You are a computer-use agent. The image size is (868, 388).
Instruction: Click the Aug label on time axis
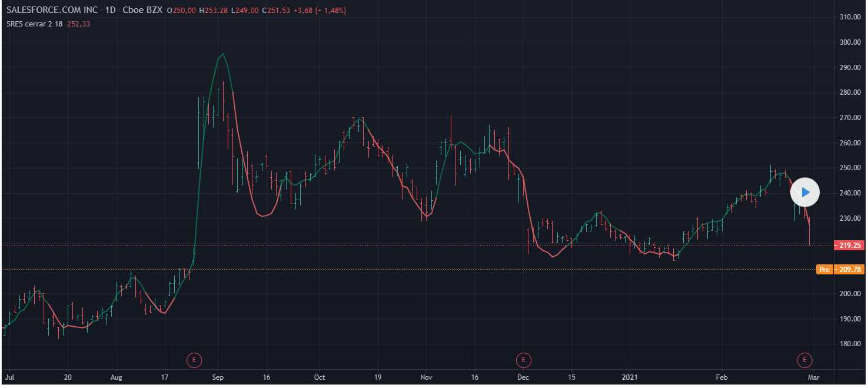[x=117, y=377]
